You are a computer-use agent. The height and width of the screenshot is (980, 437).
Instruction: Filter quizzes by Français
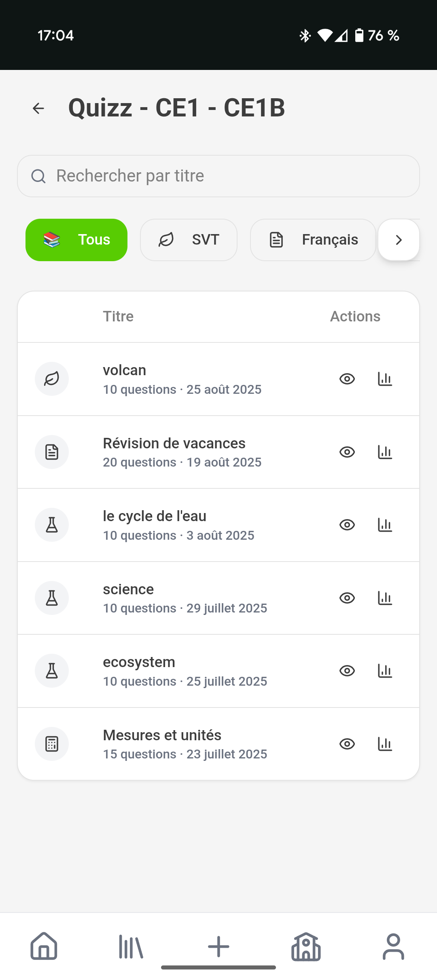tap(313, 240)
